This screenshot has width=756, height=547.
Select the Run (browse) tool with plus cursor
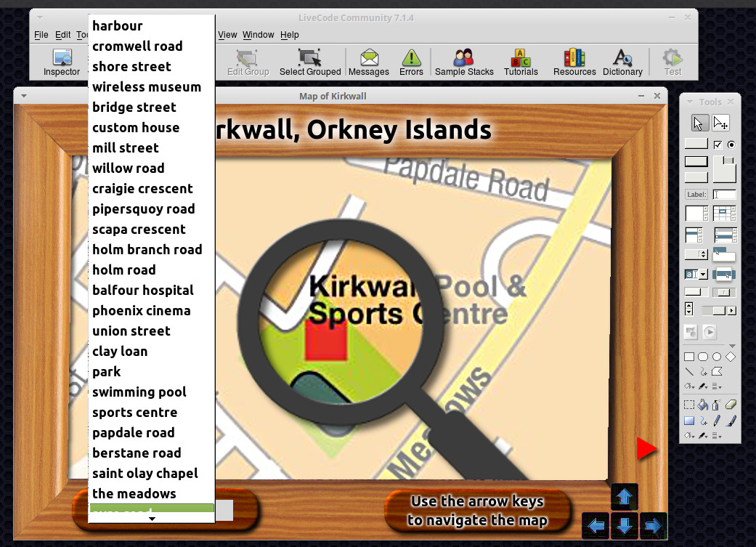[x=720, y=123]
